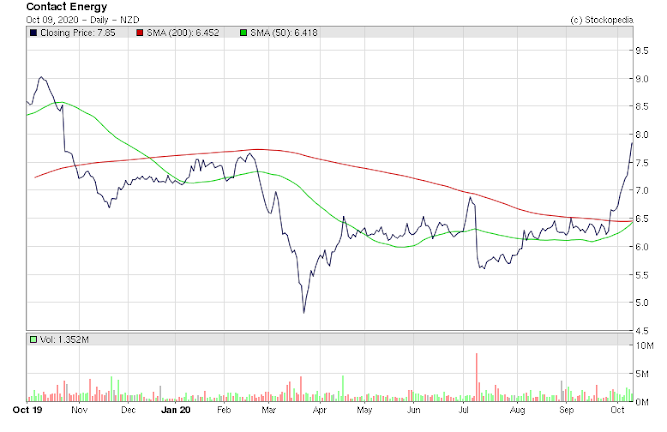This screenshot has height=432, width=667.
Task: Click the 'Oct 19' x-axis label
Action: pos(27,410)
